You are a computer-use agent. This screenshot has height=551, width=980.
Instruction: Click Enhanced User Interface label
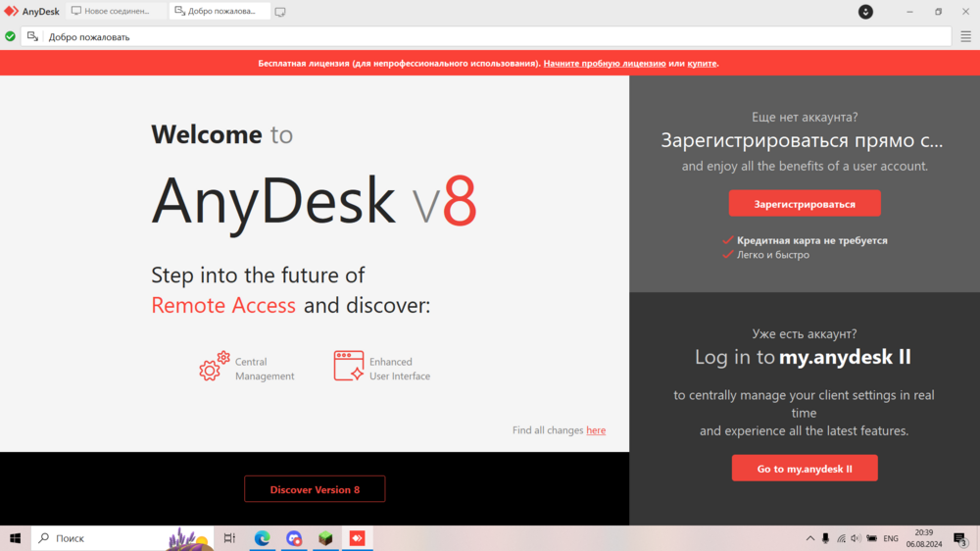(x=400, y=369)
